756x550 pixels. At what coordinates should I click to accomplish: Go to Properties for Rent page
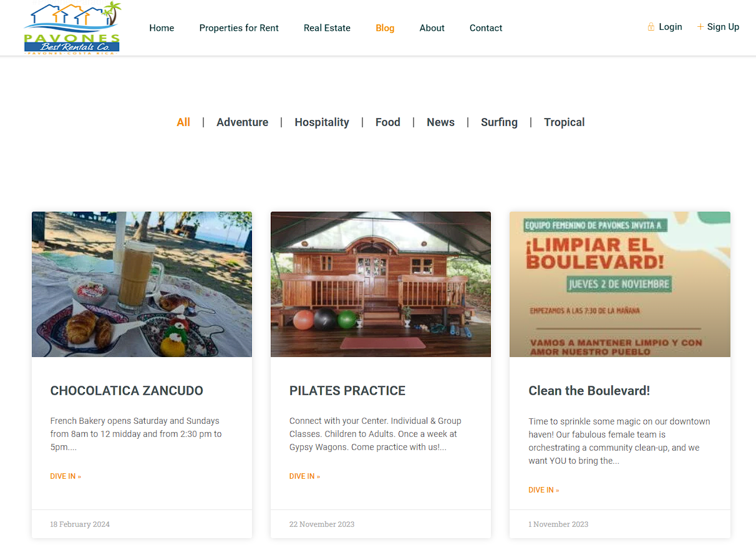pyautogui.click(x=239, y=28)
